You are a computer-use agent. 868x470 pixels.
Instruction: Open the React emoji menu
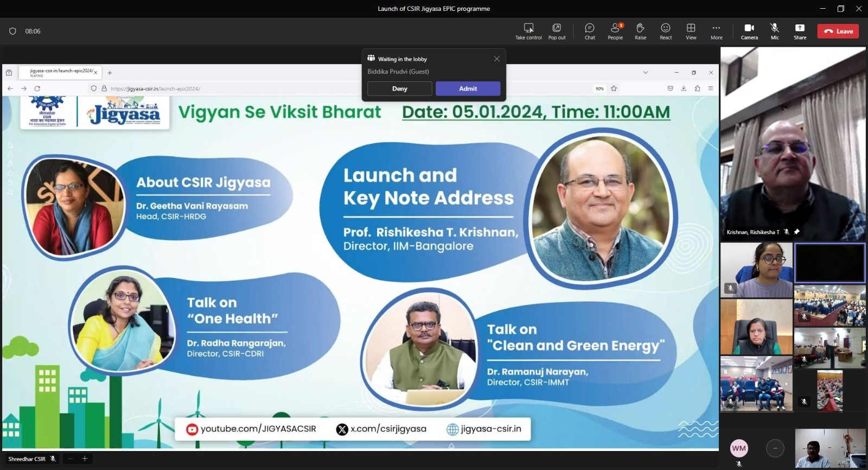pos(666,31)
